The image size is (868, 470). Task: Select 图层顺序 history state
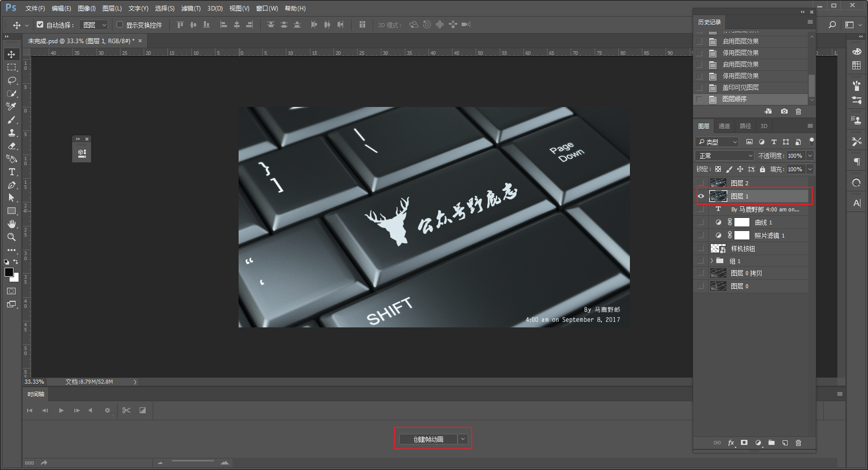click(751, 99)
